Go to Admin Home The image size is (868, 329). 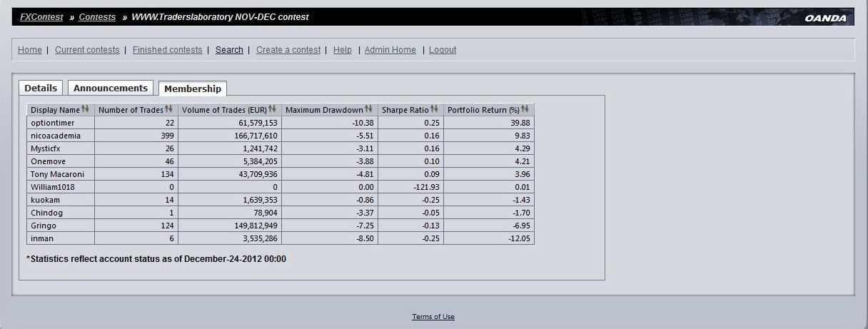[390, 50]
